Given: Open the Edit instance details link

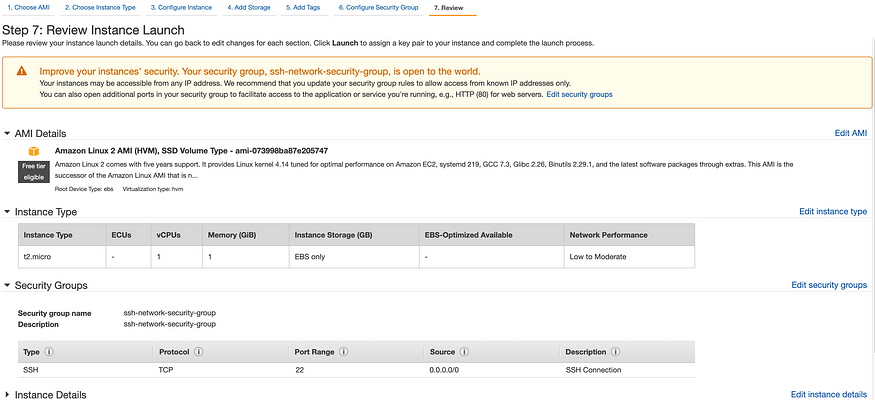Looking at the screenshot, I should point(828,395).
